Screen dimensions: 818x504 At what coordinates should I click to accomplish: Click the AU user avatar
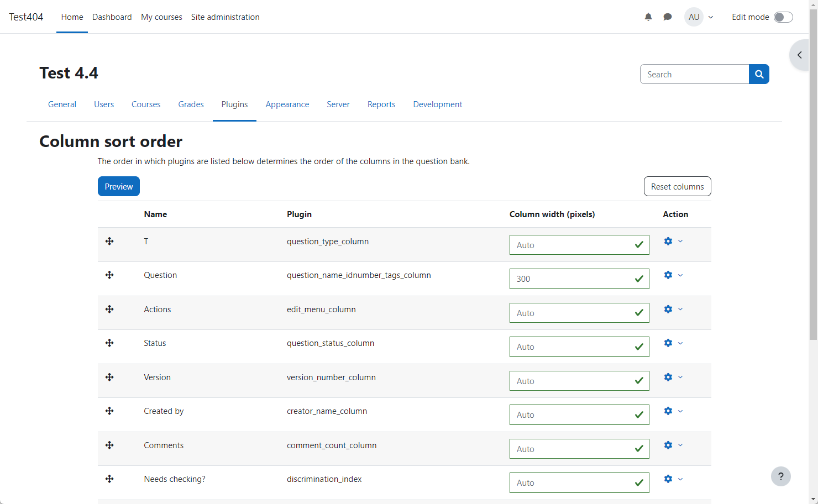click(x=694, y=17)
